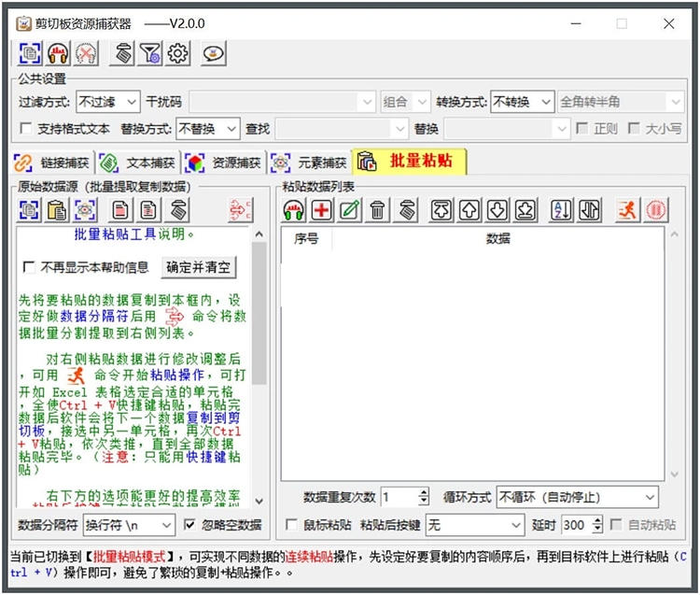Click the green pencil edit icon
Viewport: 700px width, 595px height.
pyautogui.click(x=350, y=210)
